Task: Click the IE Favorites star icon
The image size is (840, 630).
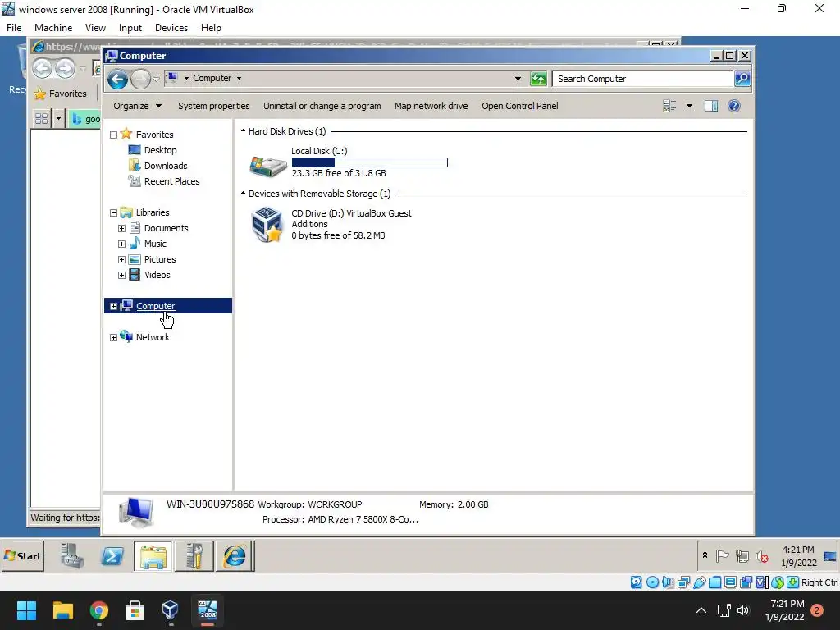Action: coord(39,94)
